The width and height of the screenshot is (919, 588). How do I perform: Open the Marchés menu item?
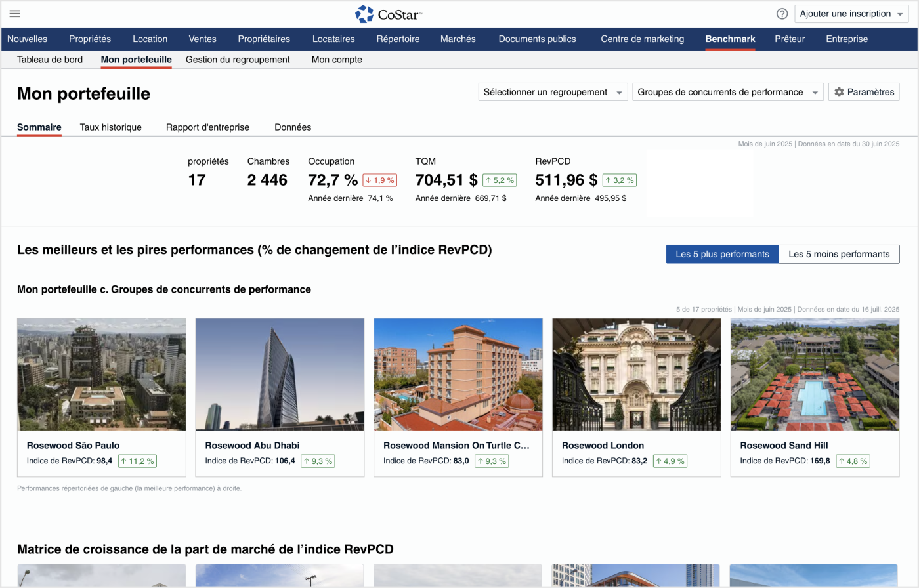click(458, 39)
